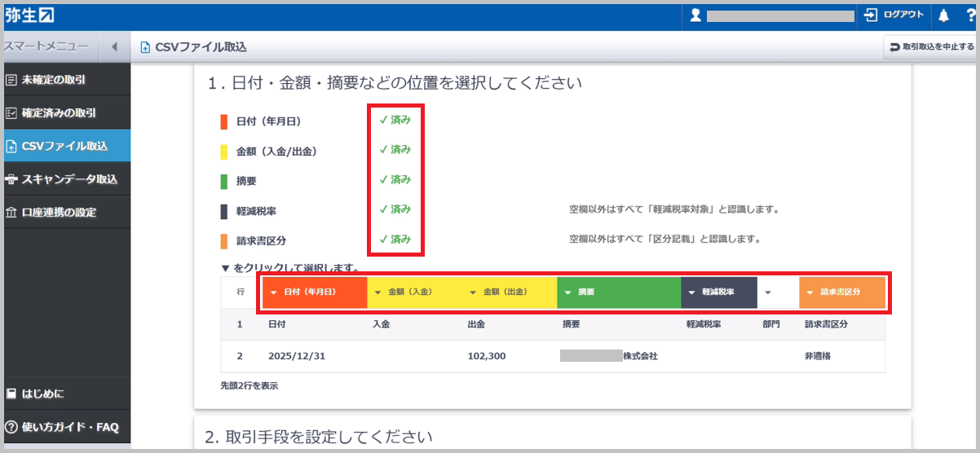The image size is (980, 453).
Task: Collapse the スマートメニュー sidebar arrow
Action: (114, 47)
